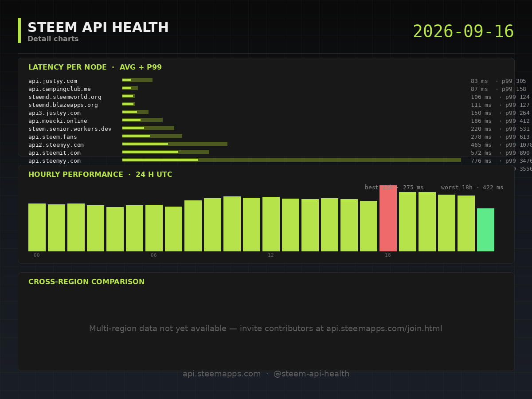Select the api3.justyy.com node name
The image size is (532, 399).
click(55, 113)
